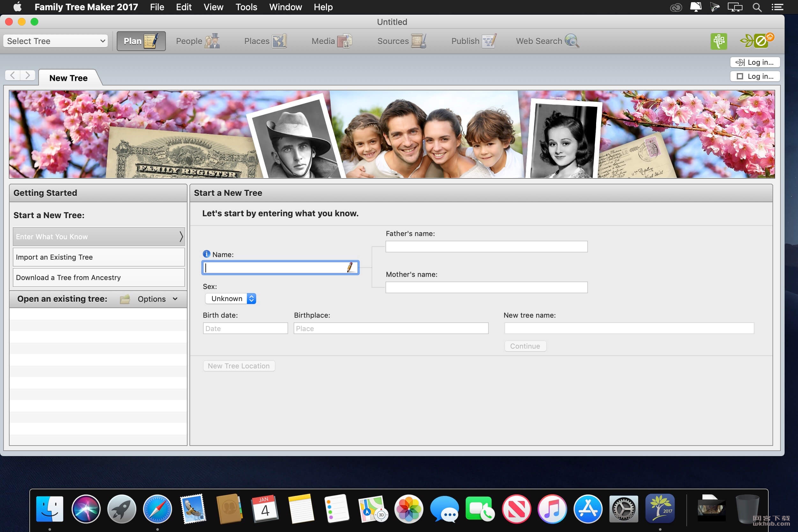Click the New Tree Location button

click(x=239, y=366)
